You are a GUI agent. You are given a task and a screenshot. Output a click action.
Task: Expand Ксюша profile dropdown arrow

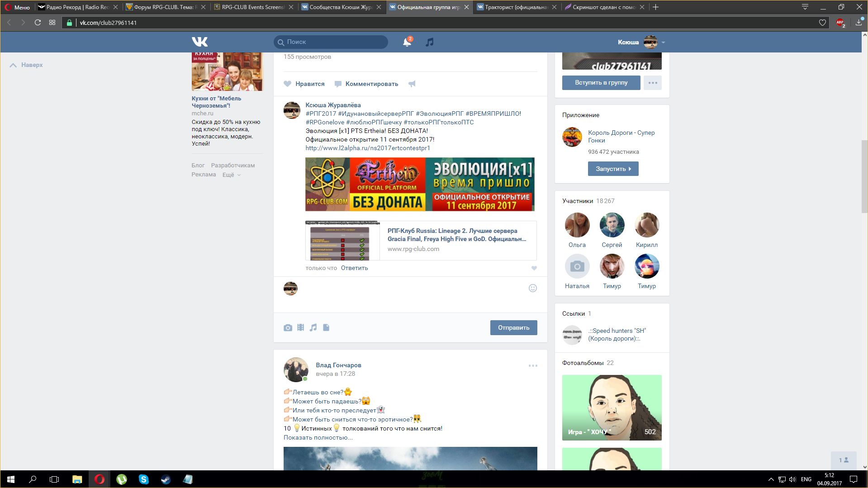coord(663,42)
